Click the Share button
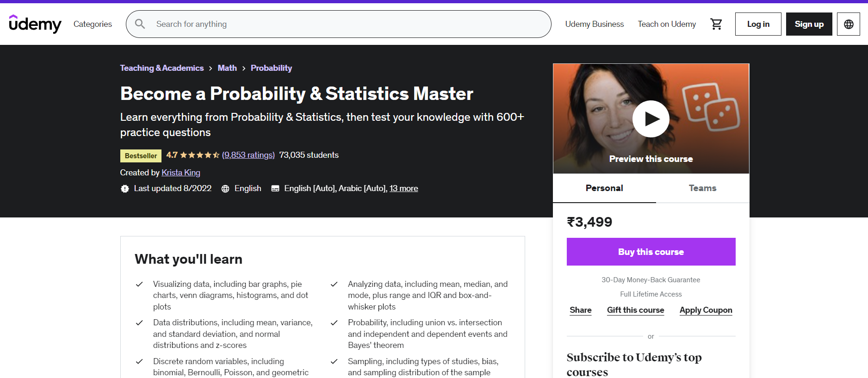This screenshot has width=868, height=378. click(581, 310)
